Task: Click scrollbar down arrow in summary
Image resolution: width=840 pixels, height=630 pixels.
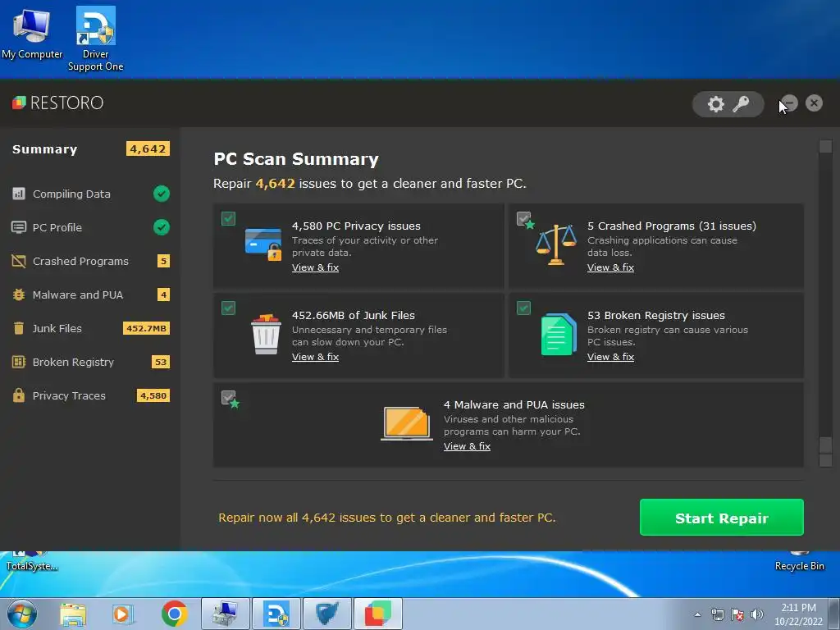Action: [825, 461]
